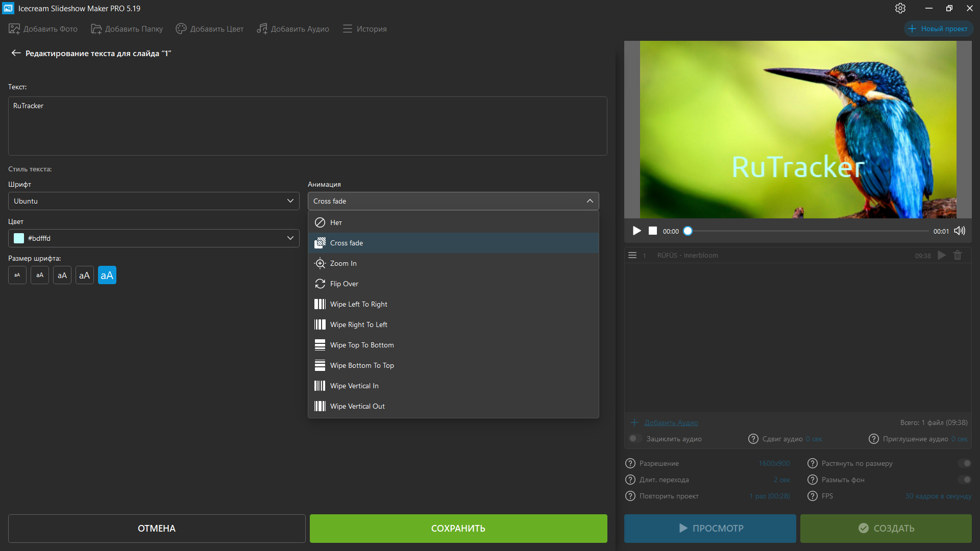Screen dimensions: 980x551
Task: Choose Wipe Bottom To Top animation
Action: pyautogui.click(x=453, y=365)
